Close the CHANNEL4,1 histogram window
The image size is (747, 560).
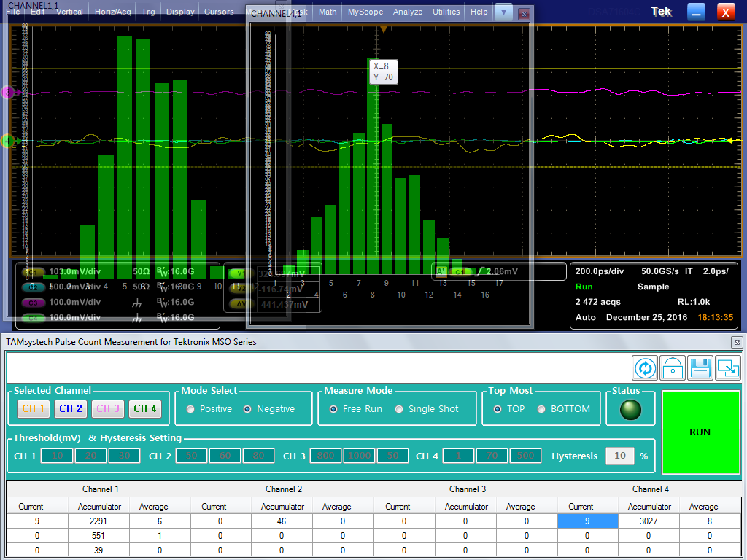tap(524, 14)
